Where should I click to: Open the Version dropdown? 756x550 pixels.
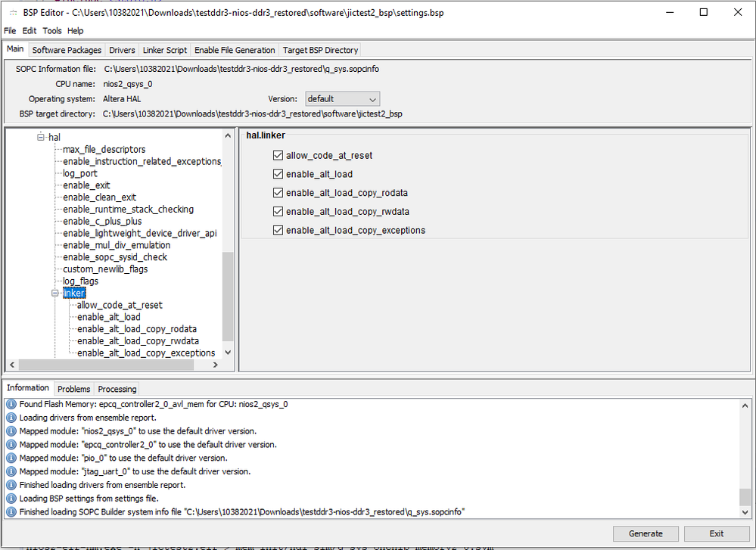tap(342, 99)
